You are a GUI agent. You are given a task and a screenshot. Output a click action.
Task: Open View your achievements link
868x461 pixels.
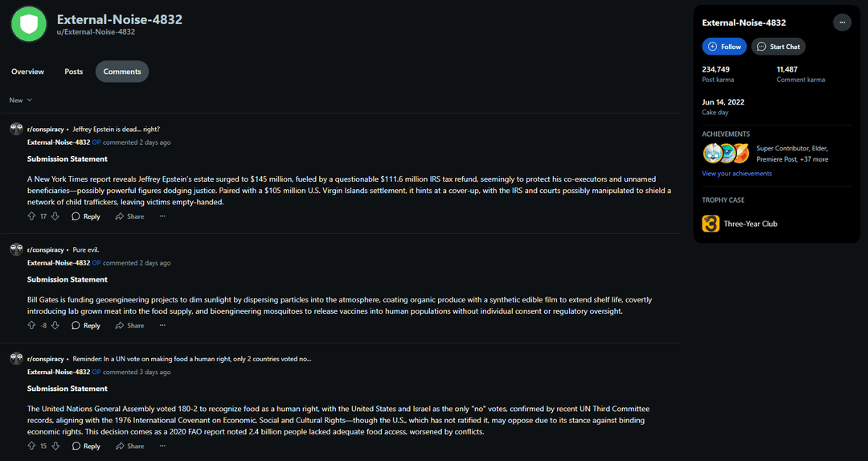(737, 174)
